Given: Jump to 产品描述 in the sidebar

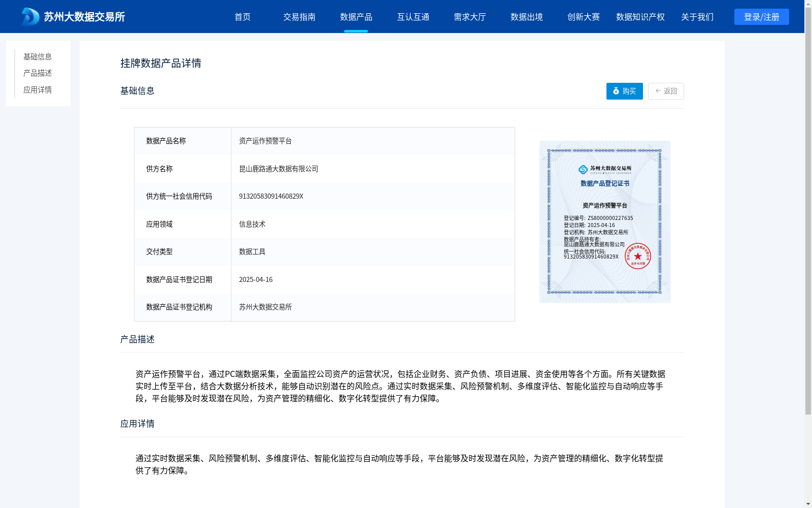Looking at the screenshot, I should (x=38, y=73).
